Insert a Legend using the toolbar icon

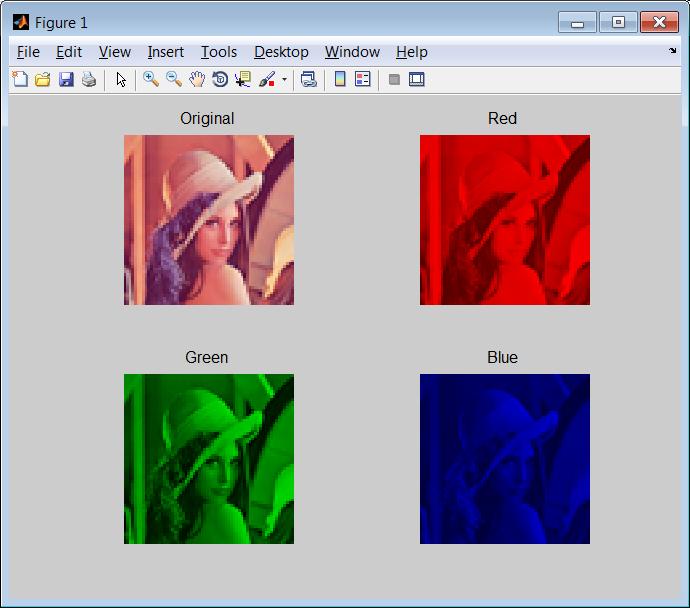[363, 79]
